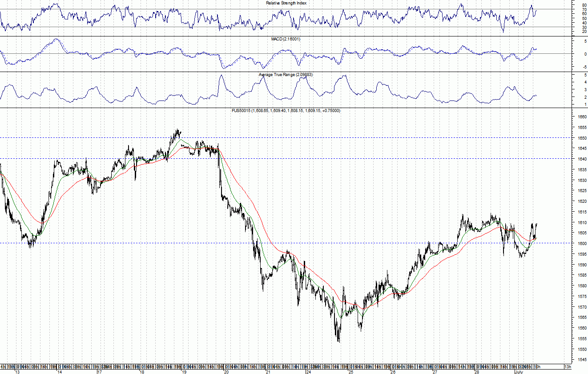This screenshot has width=588, height=374.
Task: Click the date label 25 on time axis
Action: pyautogui.click(x=351, y=371)
